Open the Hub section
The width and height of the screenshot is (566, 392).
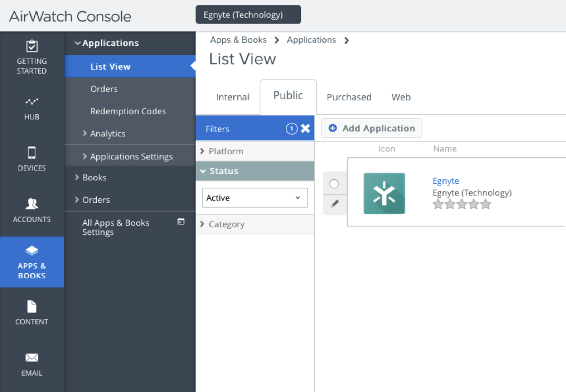tap(32, 108)
